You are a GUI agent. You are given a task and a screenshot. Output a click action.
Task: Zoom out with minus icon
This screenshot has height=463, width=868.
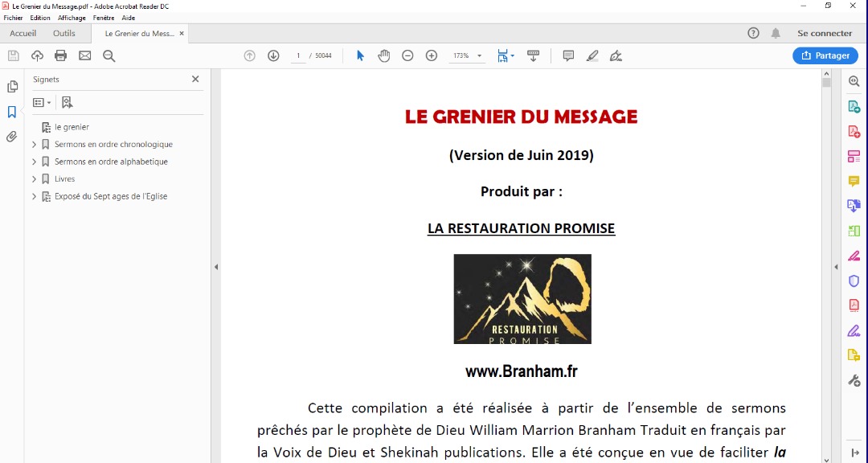[407, 55]
